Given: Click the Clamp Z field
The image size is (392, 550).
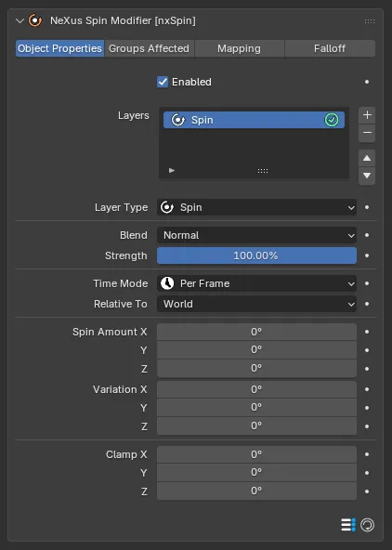Looking at the screenshot, I should point(256,491).
